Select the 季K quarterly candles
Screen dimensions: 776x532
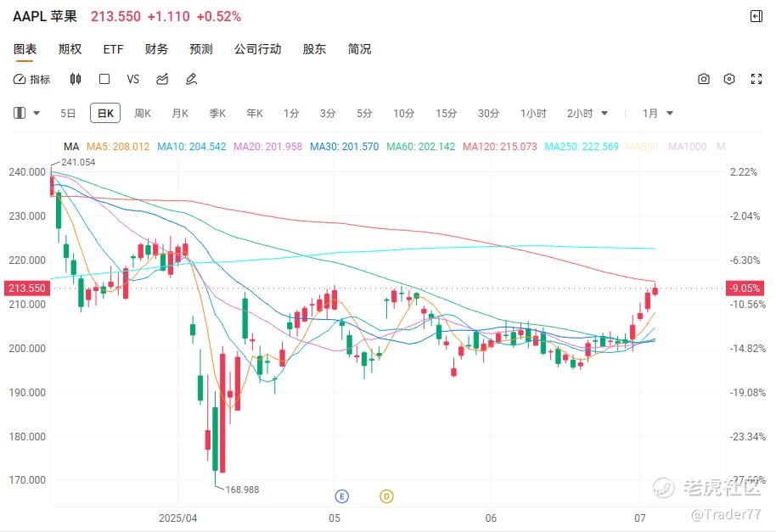point(217,113)
